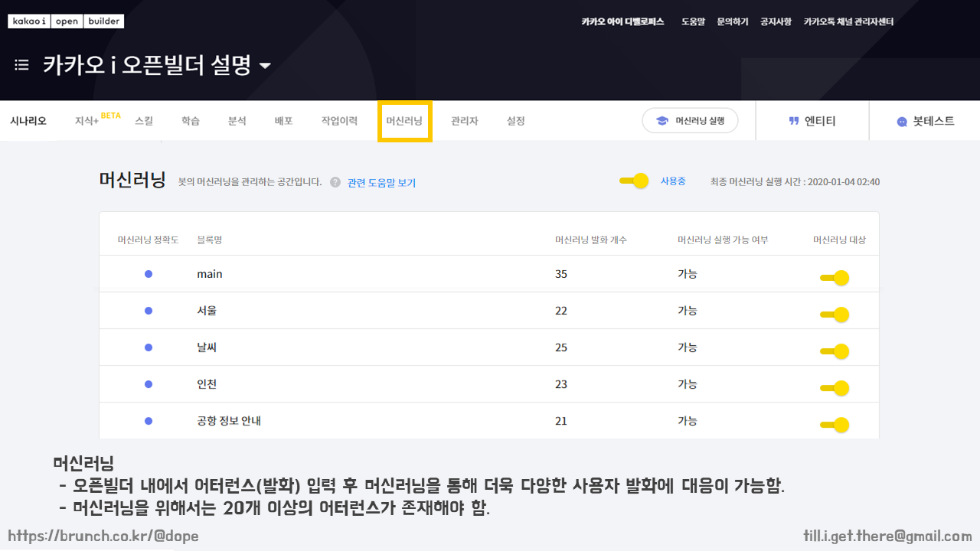
Task: Click the accuracy dot for 서울
Action: pos(149,311)
